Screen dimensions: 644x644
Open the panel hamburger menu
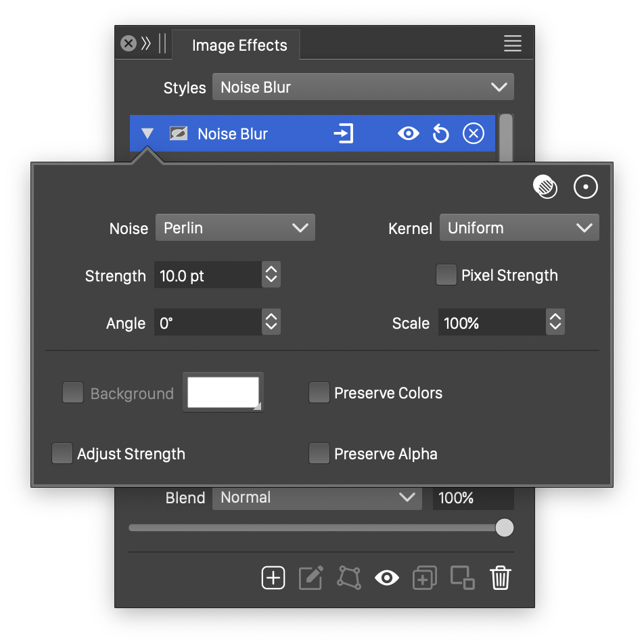click(x=512, y=44)
